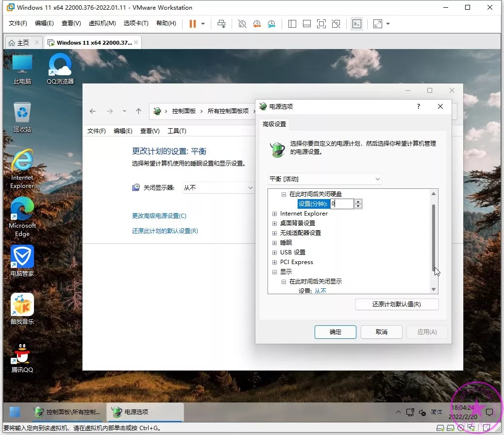Screen dimensions: 504x435
Task: Expand the Internet Explorer tree node
Action: [x=275, y=214]
